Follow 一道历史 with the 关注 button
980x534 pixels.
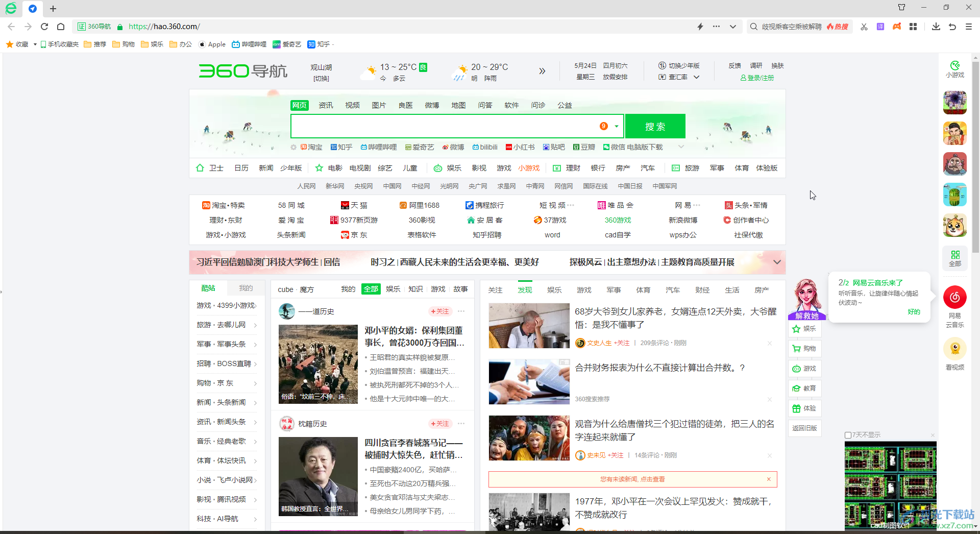tap(439, 311)
